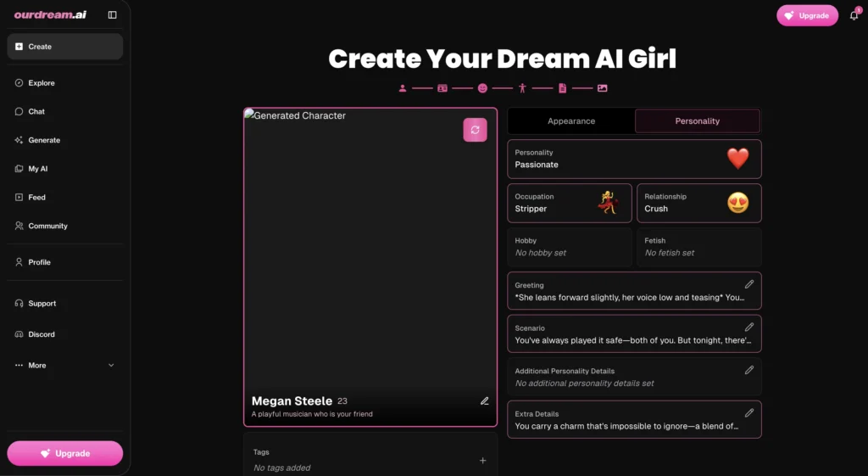Image resolution: width=868 pixels, height=476 pixels.
Task: Click 'A playful musician who is your friend'
Action: click(312, 414)
